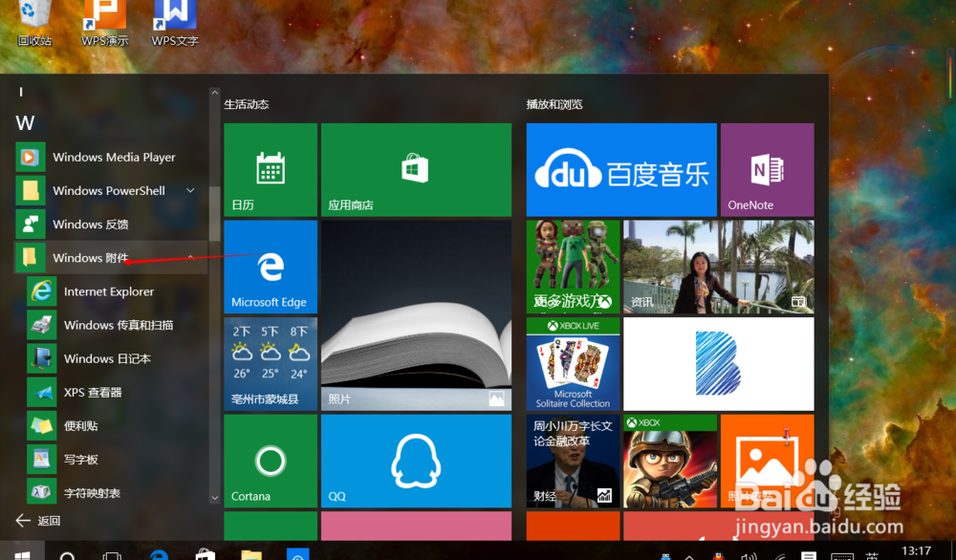Click the 生活动态 group header
Viewport: 956px width, 560px height.
(x=247, y=104)
